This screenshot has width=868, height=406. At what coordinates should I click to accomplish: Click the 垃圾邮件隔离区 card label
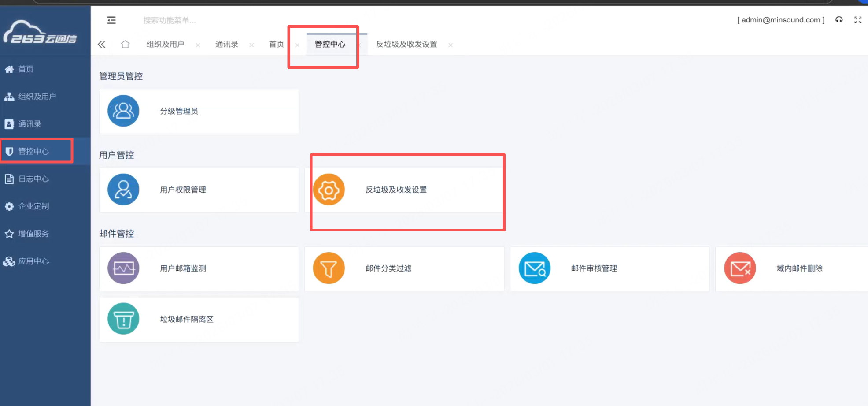[187, 319]
